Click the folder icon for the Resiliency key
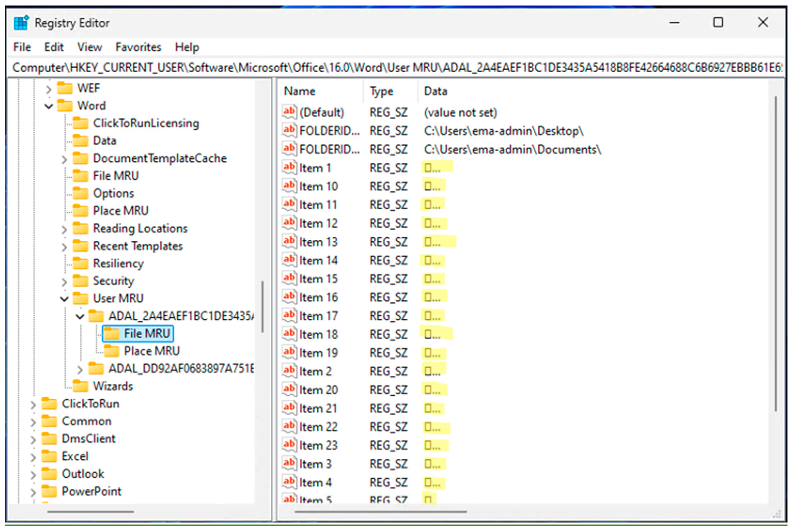 (80, 264)
